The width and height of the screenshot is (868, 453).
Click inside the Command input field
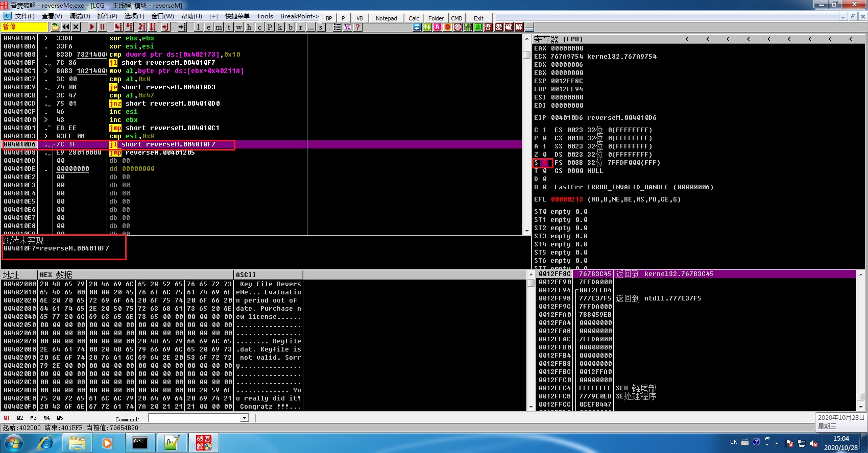point(194,418)
